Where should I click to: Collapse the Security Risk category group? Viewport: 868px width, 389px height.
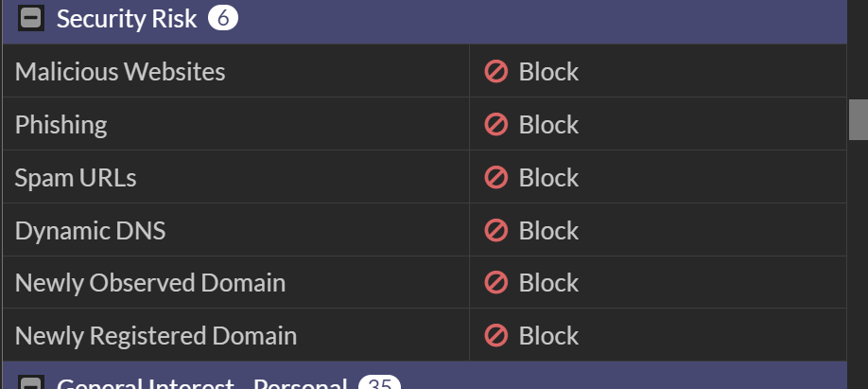tap(31, 19)
